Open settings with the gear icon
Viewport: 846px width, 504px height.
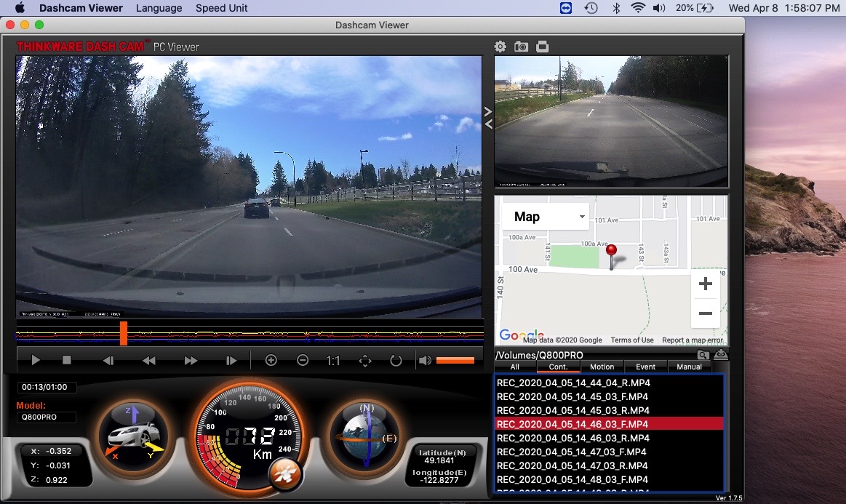tap(500, 47)
